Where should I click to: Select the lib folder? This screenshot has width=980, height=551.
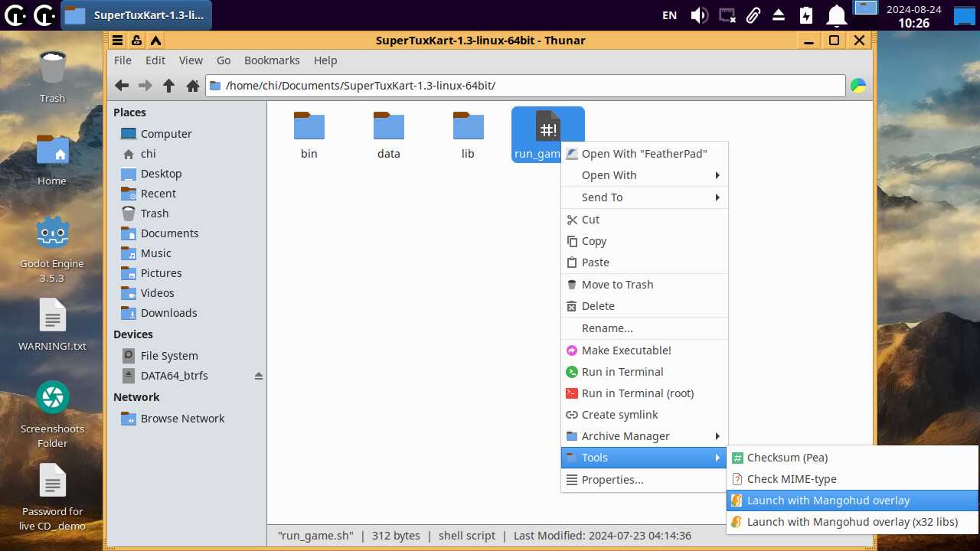(x=468, y=135)
